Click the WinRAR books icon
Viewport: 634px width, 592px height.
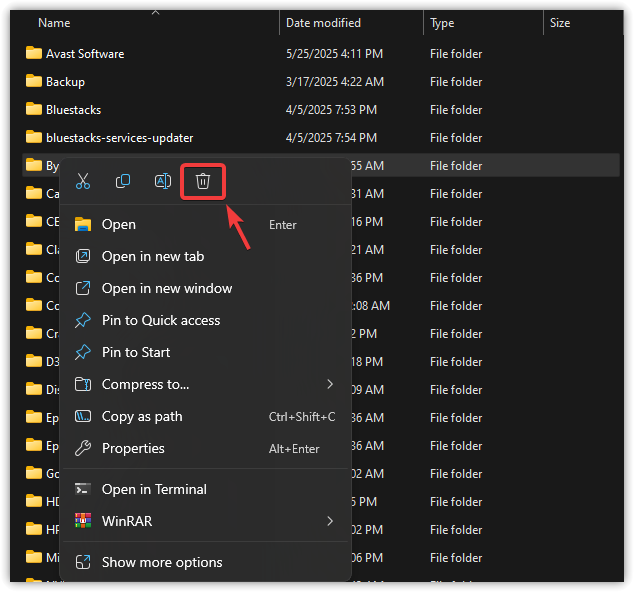click(83, 521)
